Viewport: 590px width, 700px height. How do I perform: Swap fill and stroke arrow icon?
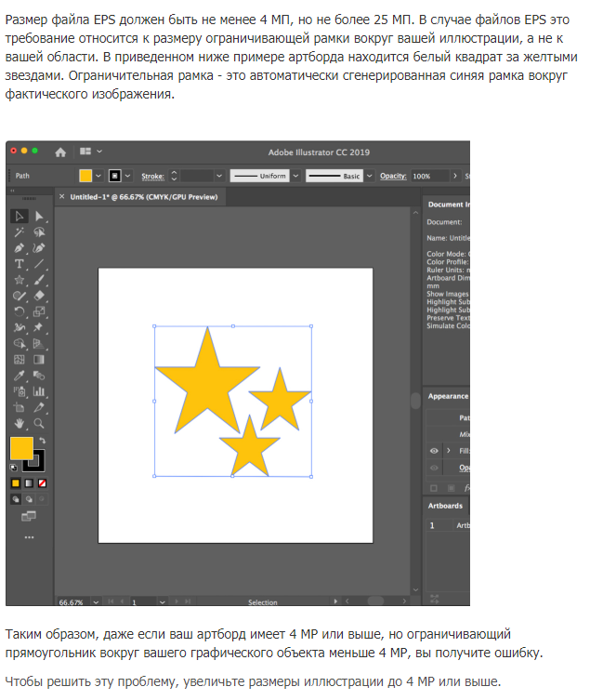42,441
